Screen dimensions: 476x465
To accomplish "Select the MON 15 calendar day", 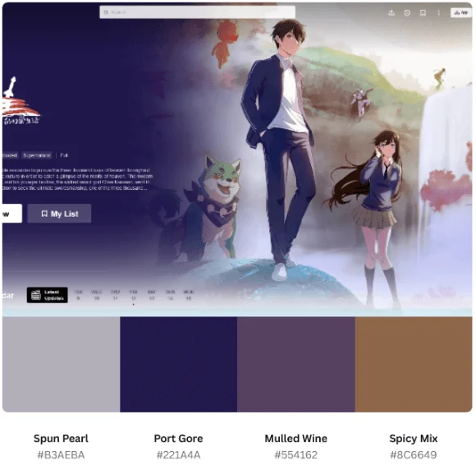I will 189,295.
